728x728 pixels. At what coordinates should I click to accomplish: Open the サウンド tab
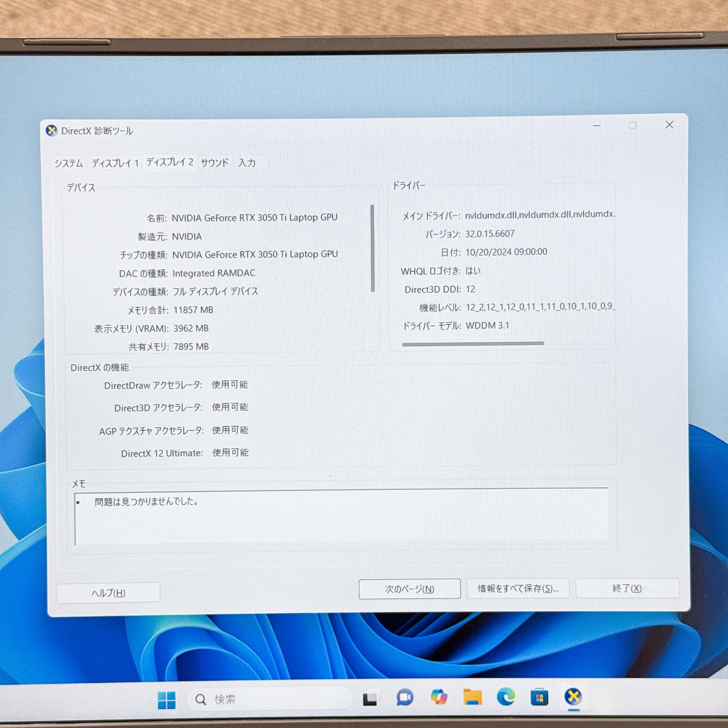(215, 163)
